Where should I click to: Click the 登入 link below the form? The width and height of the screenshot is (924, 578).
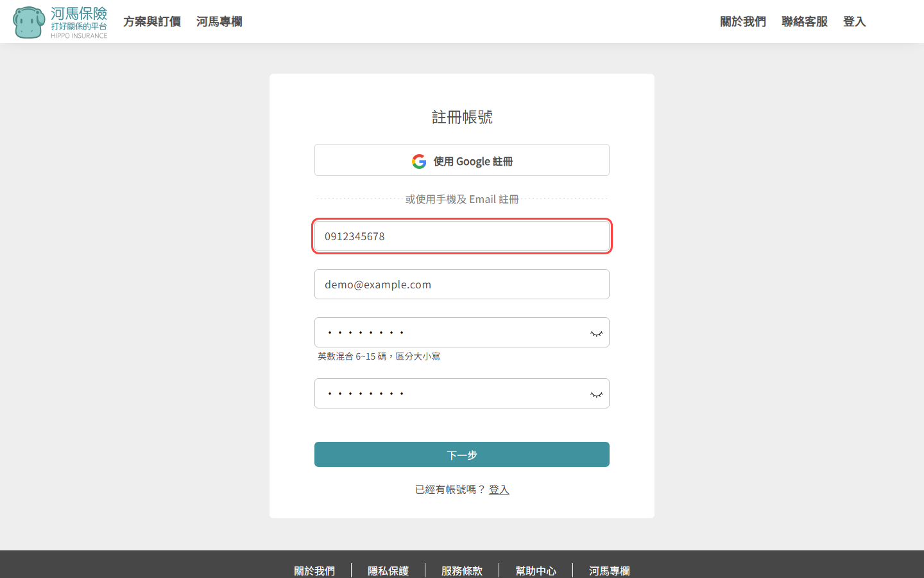click(x=499, y=489)
